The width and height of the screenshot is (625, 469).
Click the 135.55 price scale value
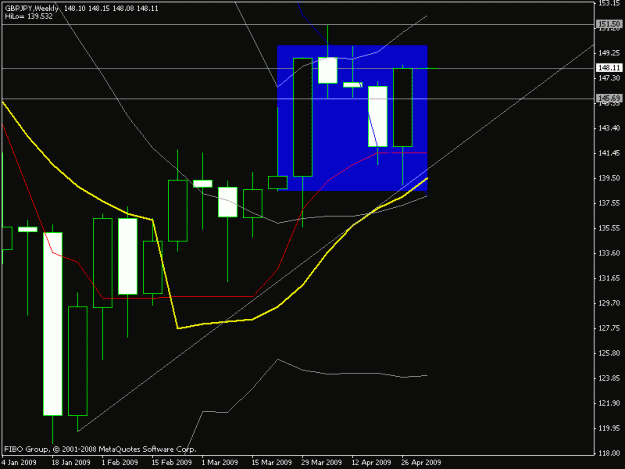click(609, 228)
